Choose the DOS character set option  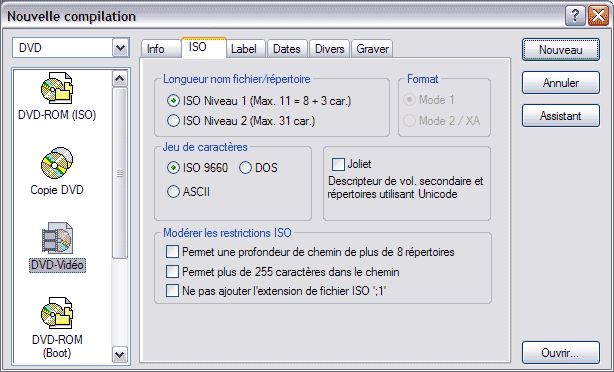(x=245, y=168)
